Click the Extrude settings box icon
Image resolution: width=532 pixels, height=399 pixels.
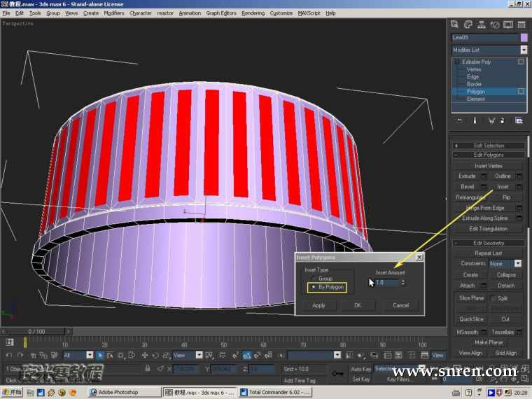[484, 176]
